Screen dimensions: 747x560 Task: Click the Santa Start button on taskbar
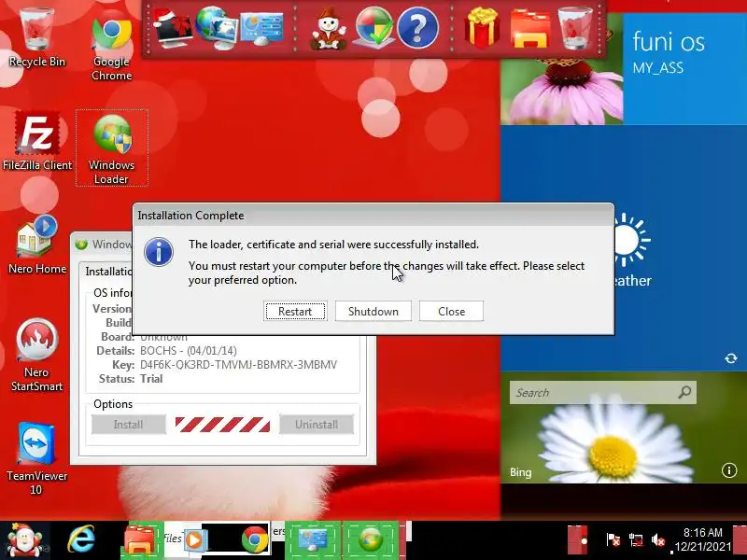tap(24, 540)
